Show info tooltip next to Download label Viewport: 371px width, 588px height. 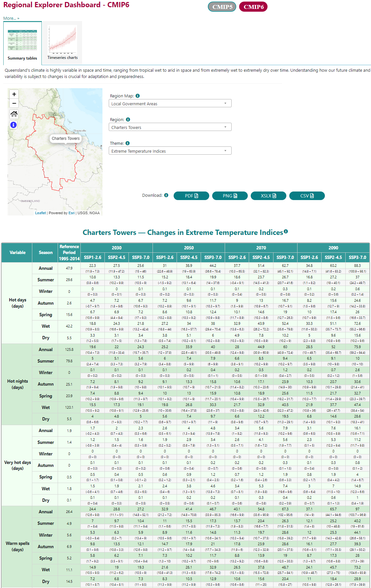coord(166,195)
